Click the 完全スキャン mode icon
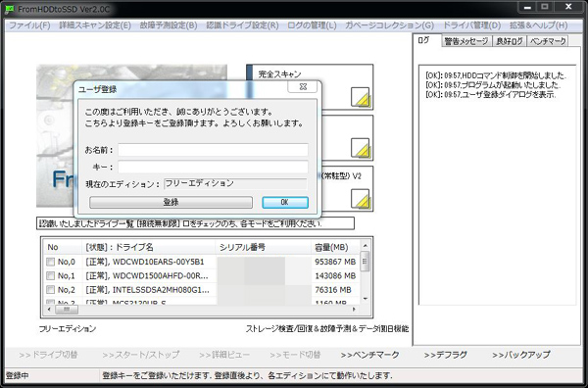588x388 pixels. 361,97
